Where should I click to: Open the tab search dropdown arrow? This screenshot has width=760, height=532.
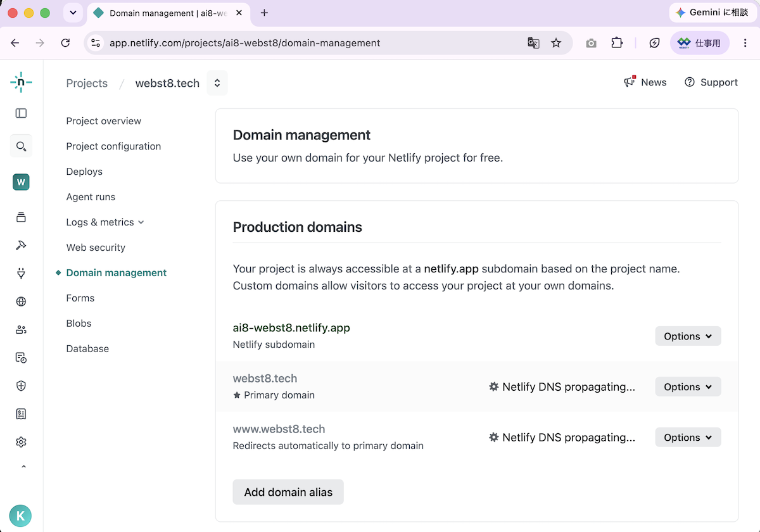73,13
